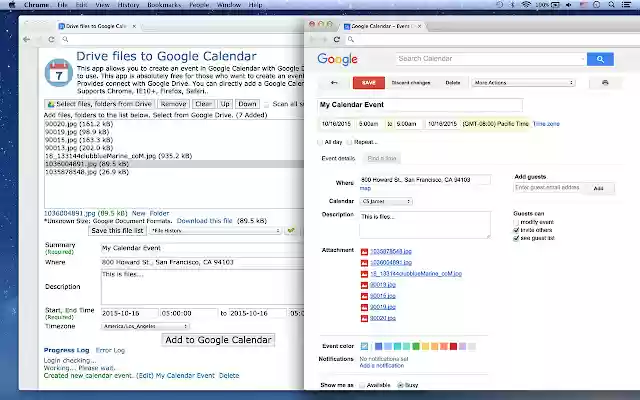Open the Bookmarks menu
The height and width of the screenshot is (400, 640).
click(x=164, y=5)
